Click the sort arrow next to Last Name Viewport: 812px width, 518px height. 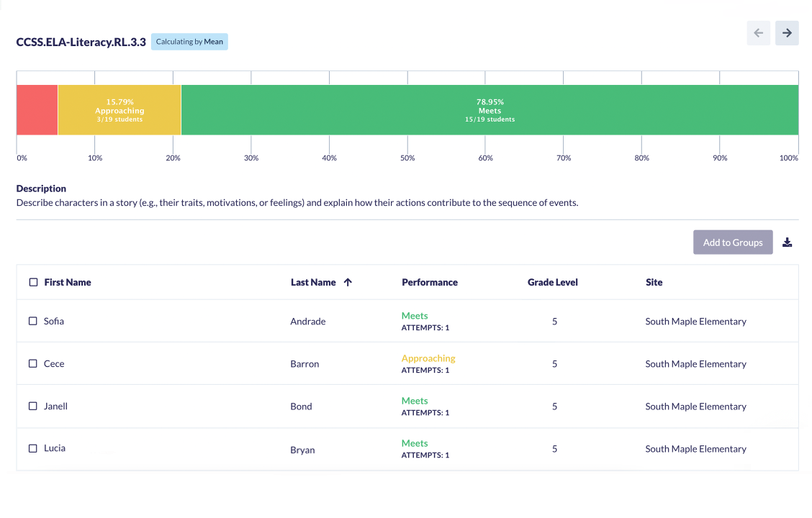coord(348,282)
